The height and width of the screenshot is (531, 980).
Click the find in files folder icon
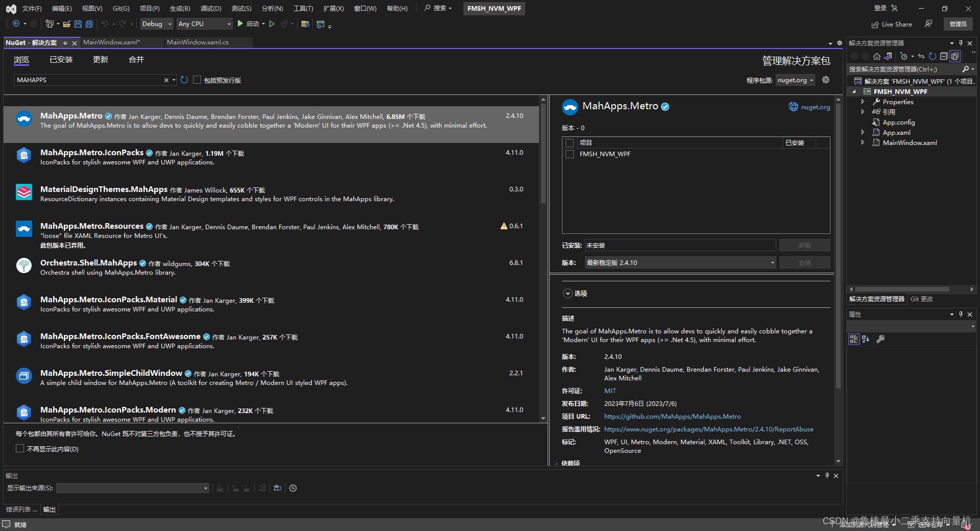point(305,23)
